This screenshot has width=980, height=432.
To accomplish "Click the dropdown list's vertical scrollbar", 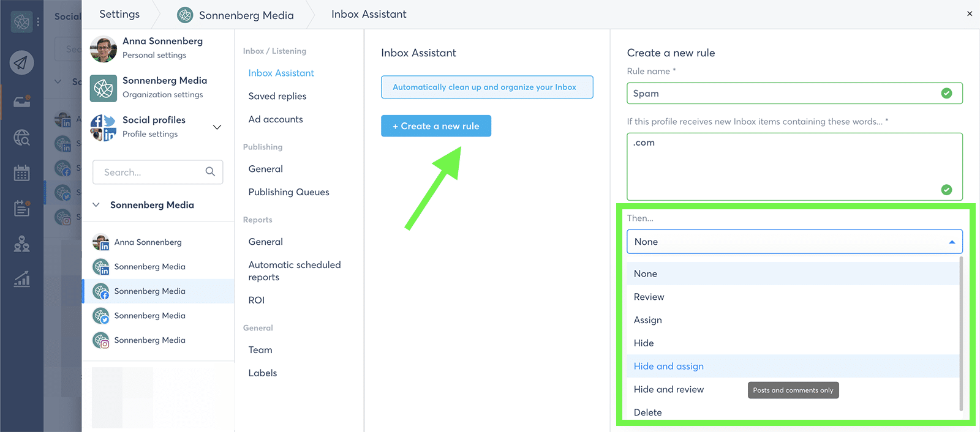I will tap(960, 333).
